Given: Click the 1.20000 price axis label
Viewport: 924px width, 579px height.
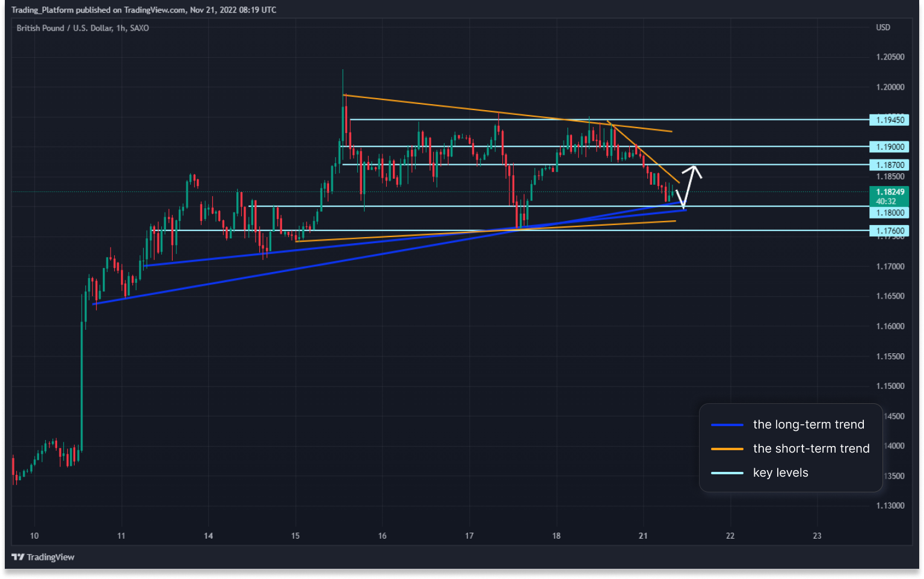Looking at the screenshot, I should pyautogui.click(x=890, y=87).
